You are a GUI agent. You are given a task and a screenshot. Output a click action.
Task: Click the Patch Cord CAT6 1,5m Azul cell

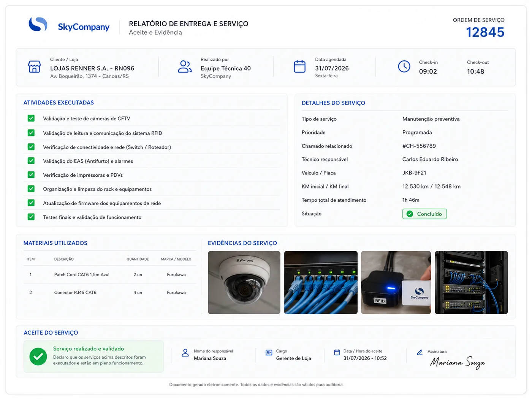coord(82,274)
